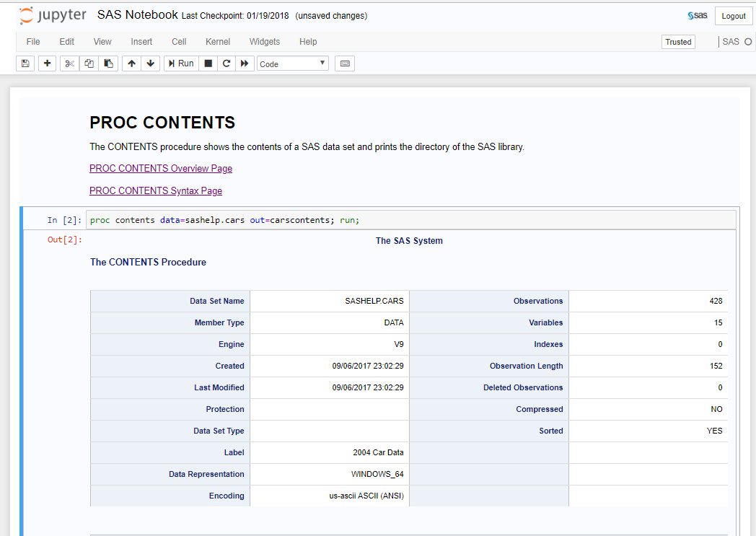Click the SAS logo in the header

[x=697, y=14]
